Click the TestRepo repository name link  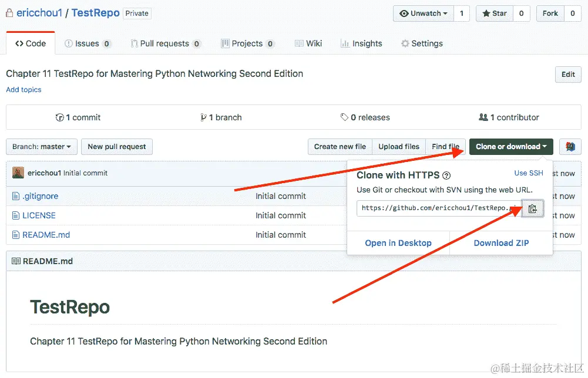tap(96, 13)
